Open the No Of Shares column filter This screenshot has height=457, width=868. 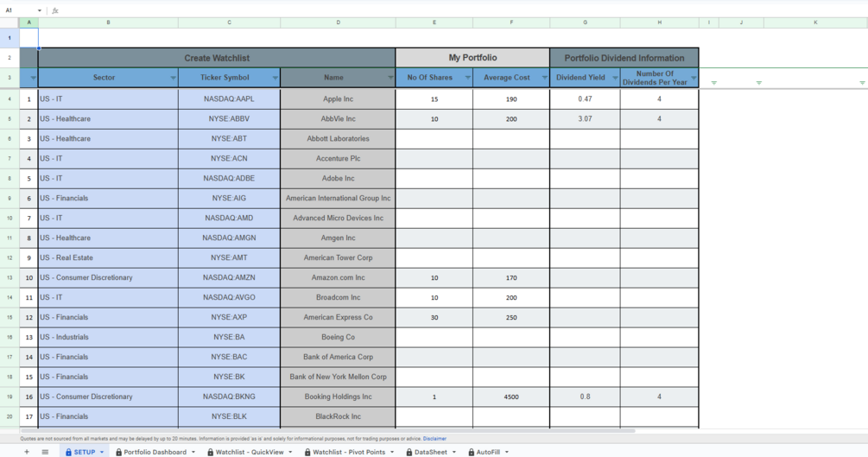tap(468, 78)
